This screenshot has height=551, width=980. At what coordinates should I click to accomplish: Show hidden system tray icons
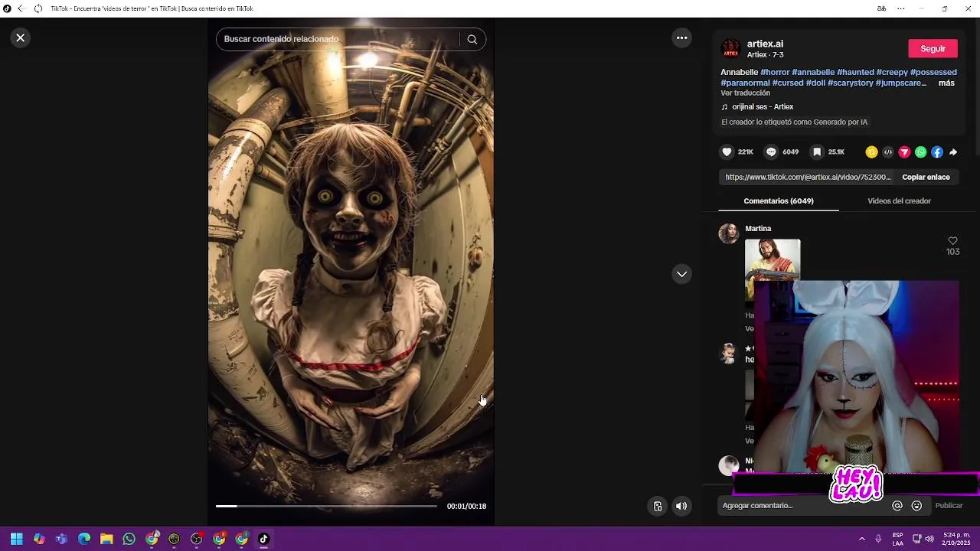(862, 539)
